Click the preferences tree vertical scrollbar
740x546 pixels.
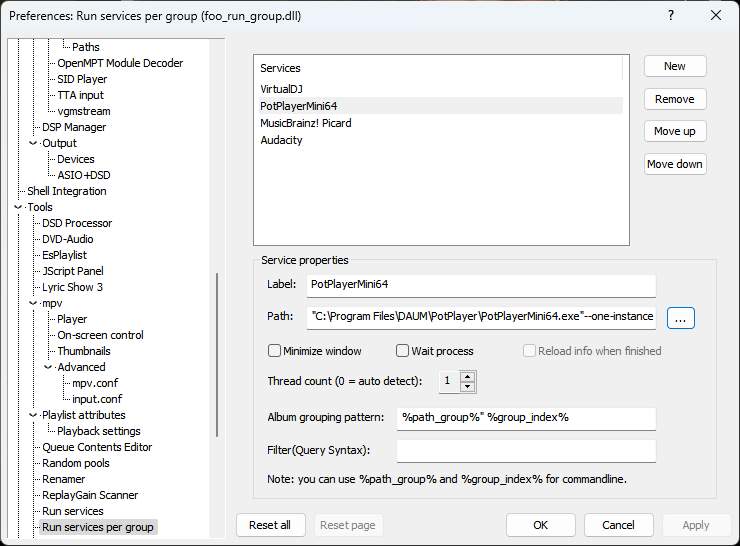(217, 355)
